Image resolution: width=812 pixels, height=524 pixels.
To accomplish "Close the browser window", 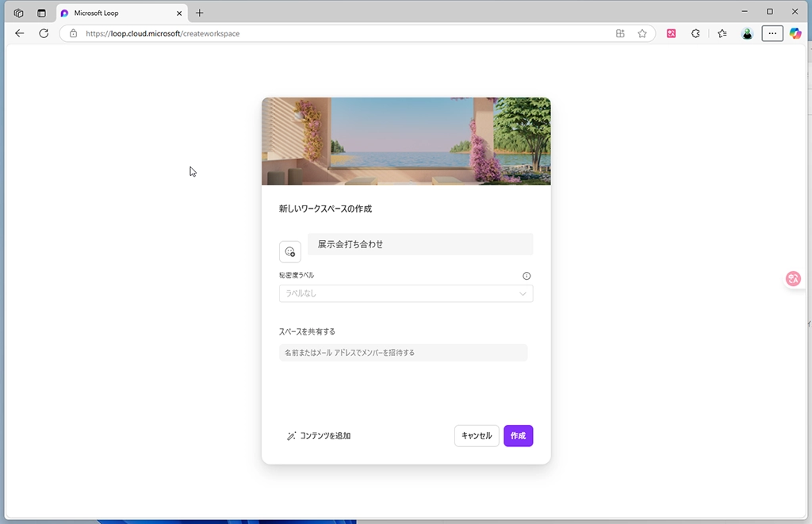I will (795, 11).
